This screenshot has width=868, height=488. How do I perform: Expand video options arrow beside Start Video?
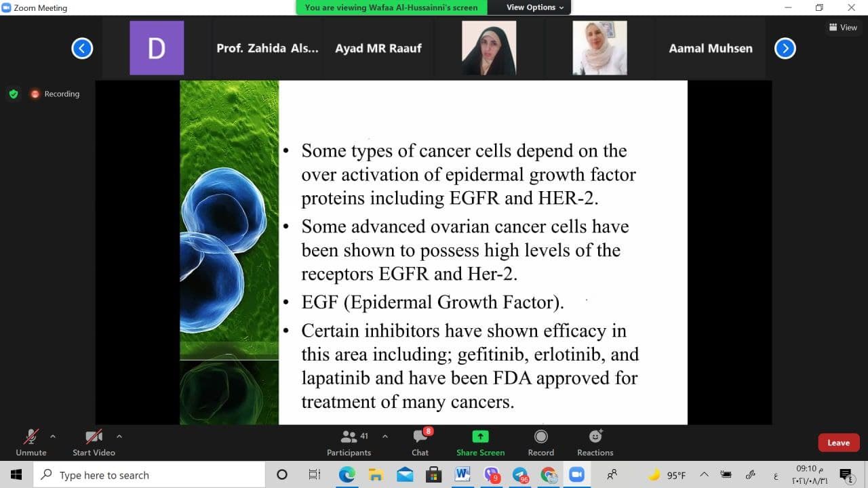119,436
